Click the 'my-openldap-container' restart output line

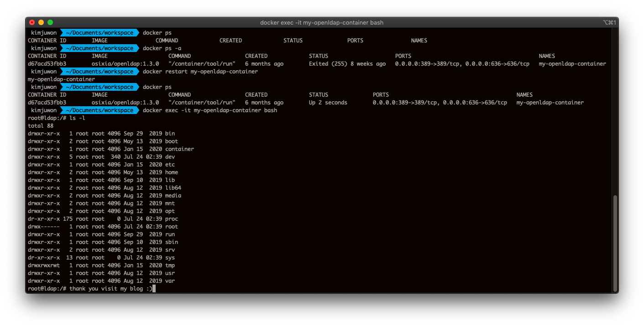[62, 79]
